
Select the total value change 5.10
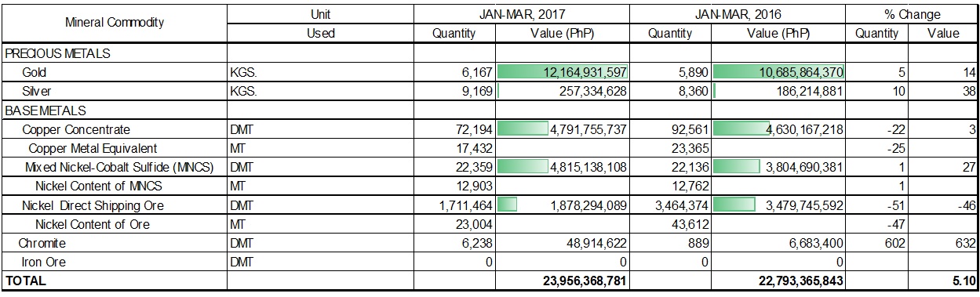point(943,281)
